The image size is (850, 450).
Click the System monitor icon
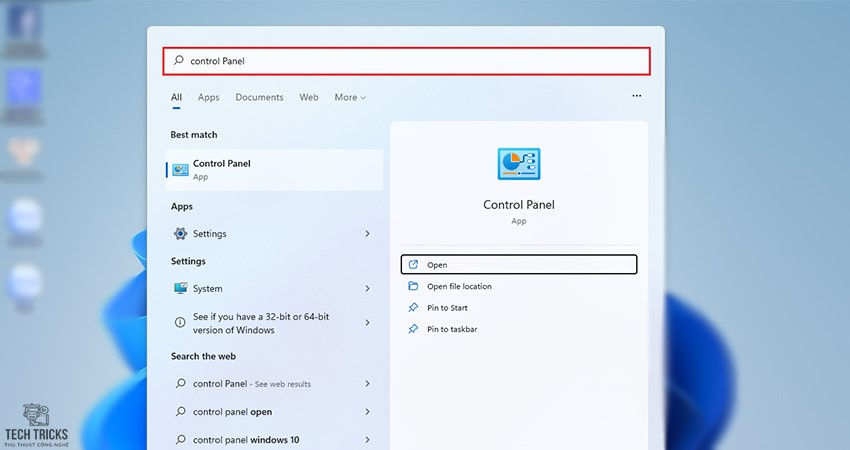click(181, 288)
